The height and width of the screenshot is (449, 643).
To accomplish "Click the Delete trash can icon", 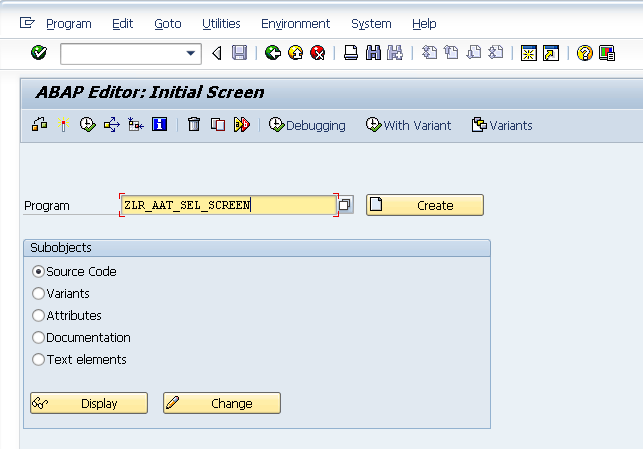I will [x=194, y=124].
